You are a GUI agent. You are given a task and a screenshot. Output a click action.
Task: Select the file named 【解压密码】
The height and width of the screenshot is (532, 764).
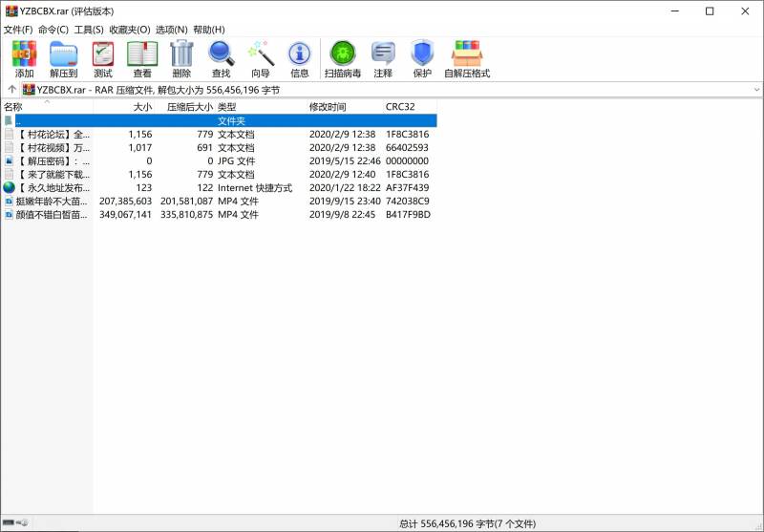point(53,160)
